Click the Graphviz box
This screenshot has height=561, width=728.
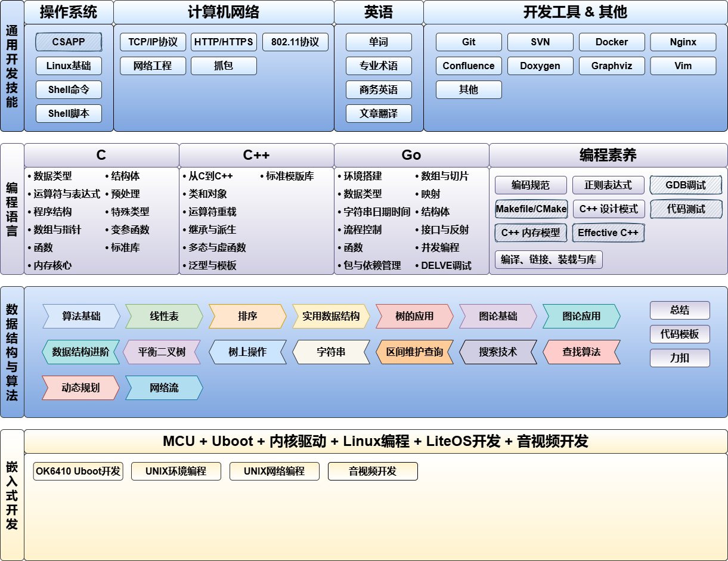pos(612,66)
